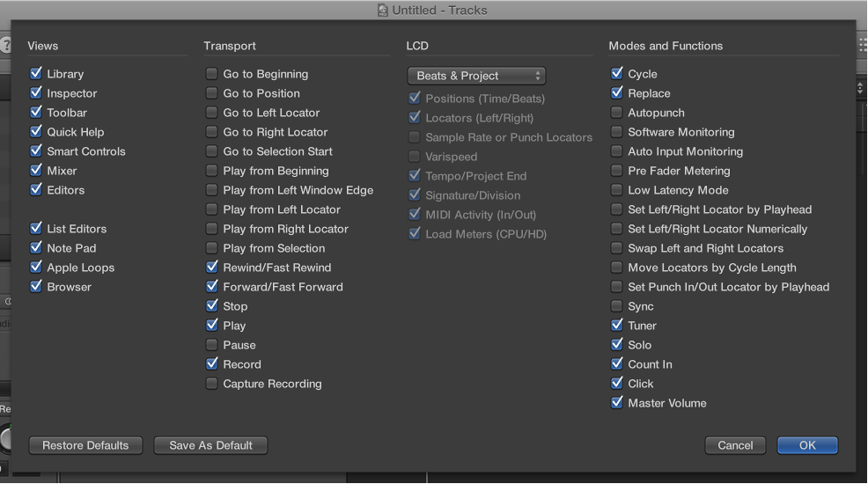Check Software Monitoring
868x484 pixels.
(617, 132)
